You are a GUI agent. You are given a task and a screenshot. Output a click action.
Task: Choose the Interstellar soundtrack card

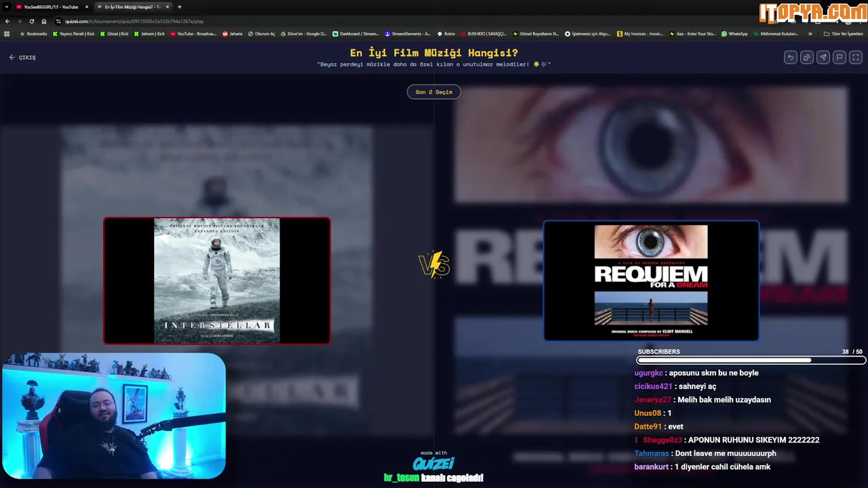(x=217, y=281)
